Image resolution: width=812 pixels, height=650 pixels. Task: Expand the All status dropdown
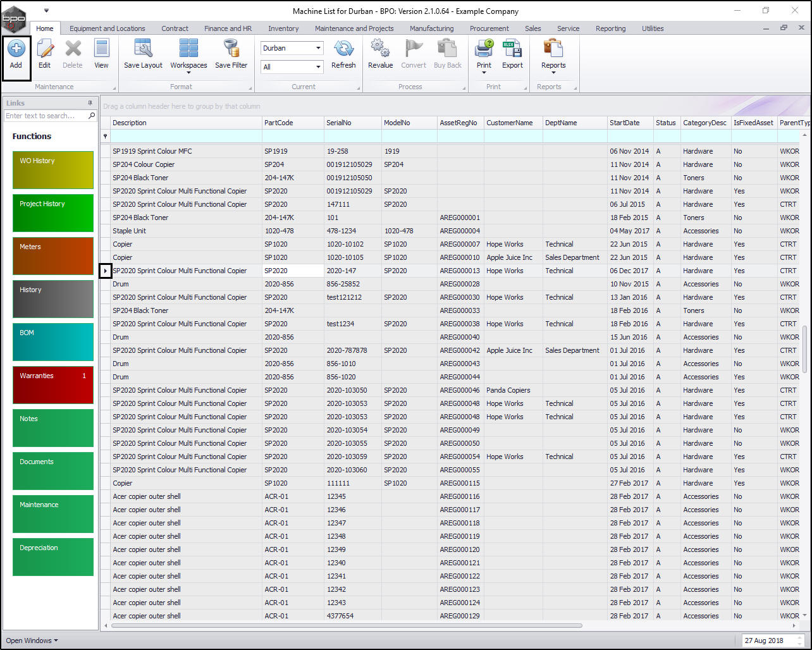[x=317, y=67]
